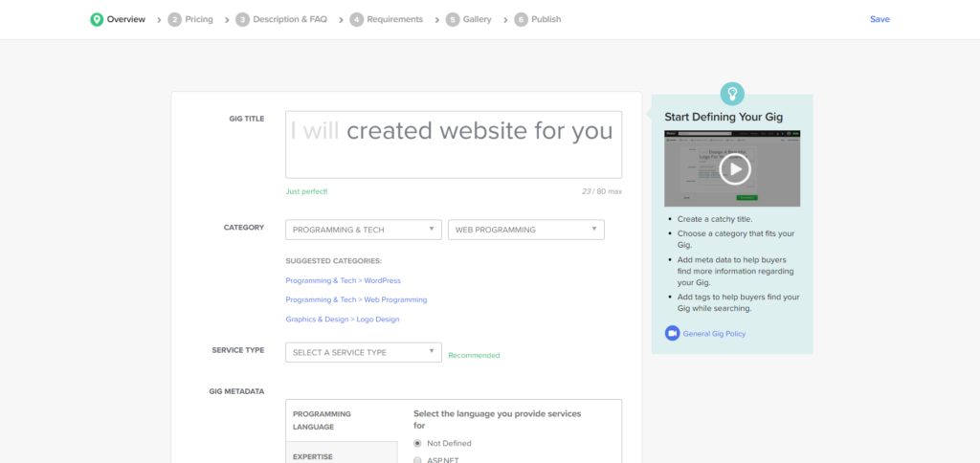The width and height of the screenshot is (980, 463).
Task: Click the Save link
Action: [x=880, y=19]
